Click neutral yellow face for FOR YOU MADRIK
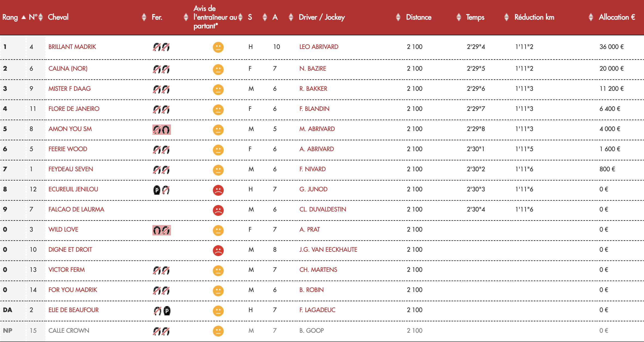The image size is (644, 342). (x=218, y=291)
